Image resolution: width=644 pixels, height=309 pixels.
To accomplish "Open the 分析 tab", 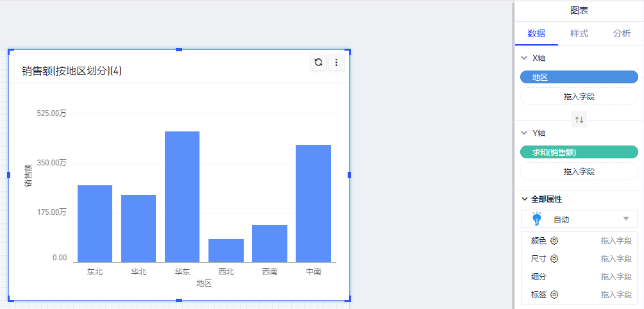I will [622, 33].
